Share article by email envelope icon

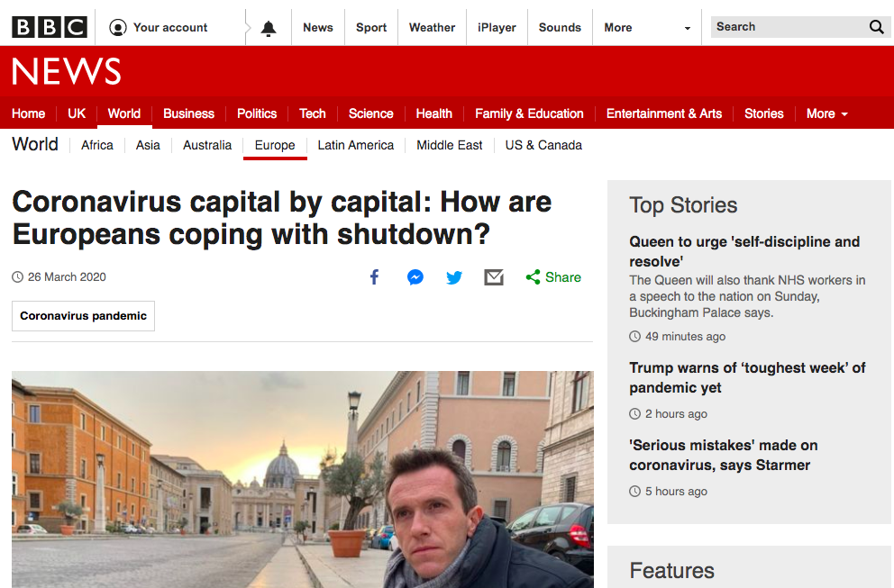(x=494, y=277)
